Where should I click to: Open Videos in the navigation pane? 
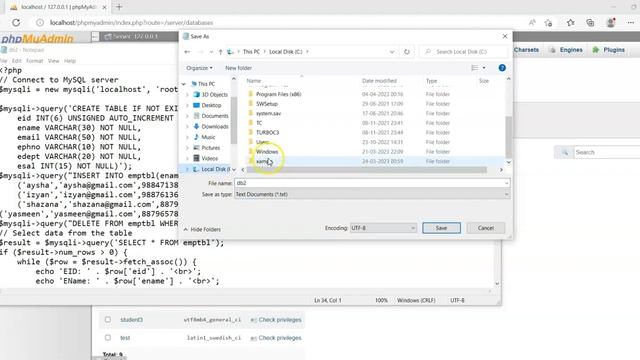coord(209,158)
